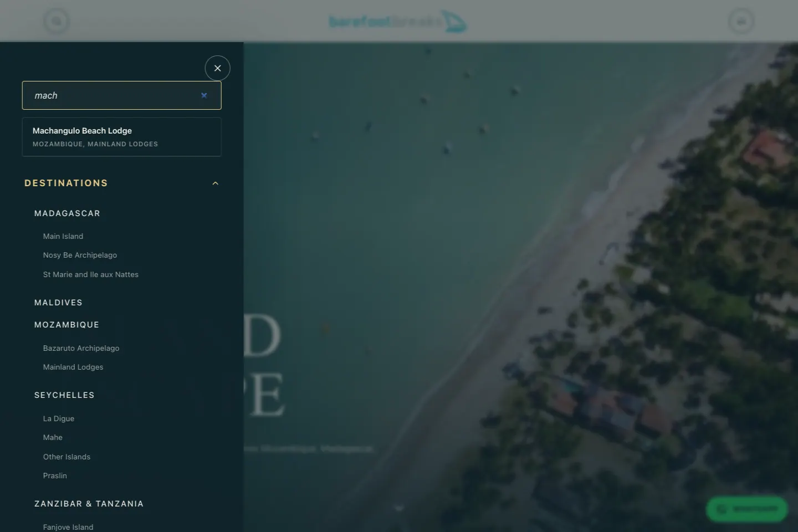The image size is (798, 532).
Task: Select Main Island under Madagascar
Action: (x=63, y=236)
